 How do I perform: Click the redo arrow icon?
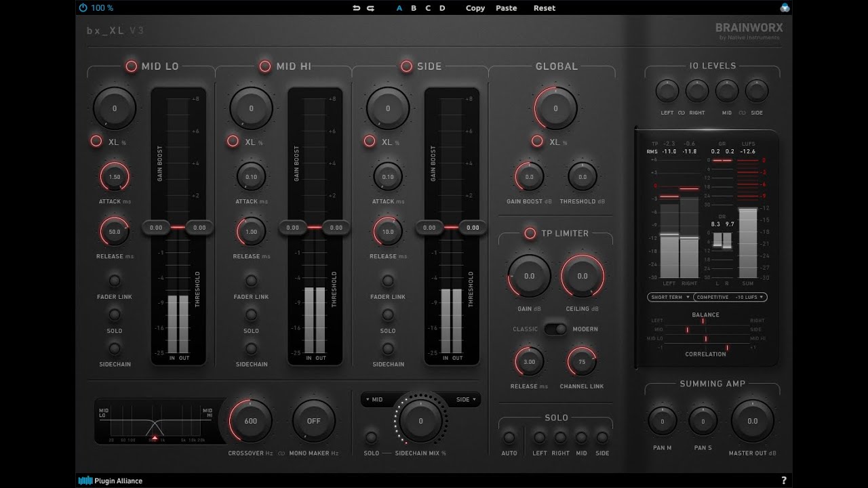click(x=371, y=8)
